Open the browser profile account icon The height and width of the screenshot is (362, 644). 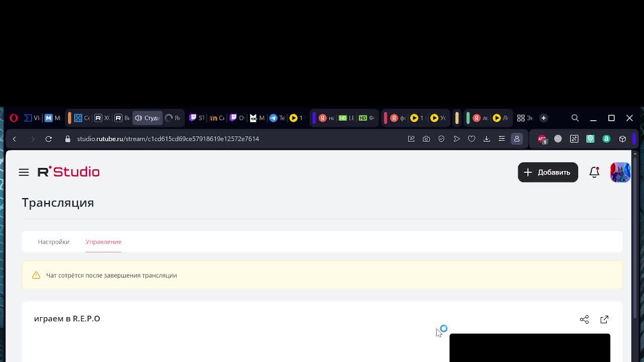pos(517,139)
